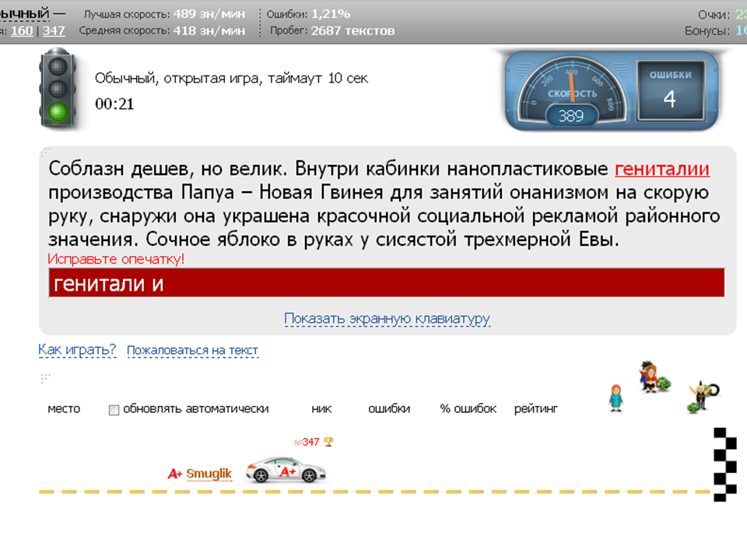Click the 'Лучшая скорость: 489 зн/мин' stat

pos(164,14)
